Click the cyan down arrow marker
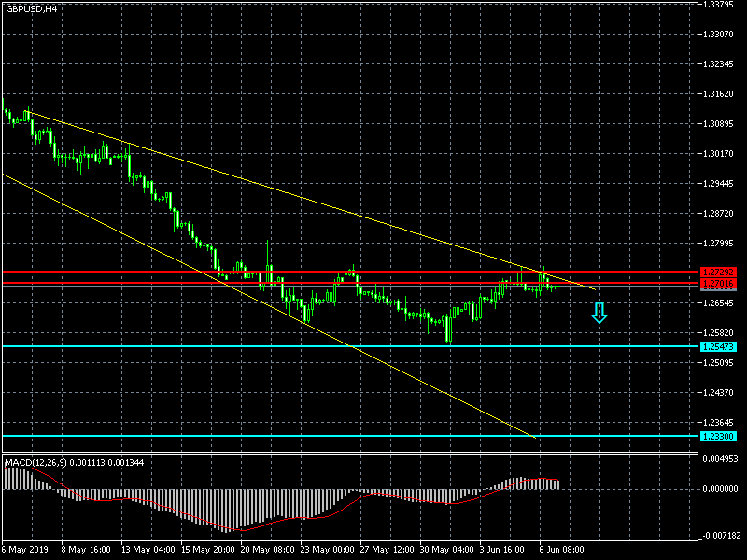This screenshot has width=747, height=560. point(599,313)
